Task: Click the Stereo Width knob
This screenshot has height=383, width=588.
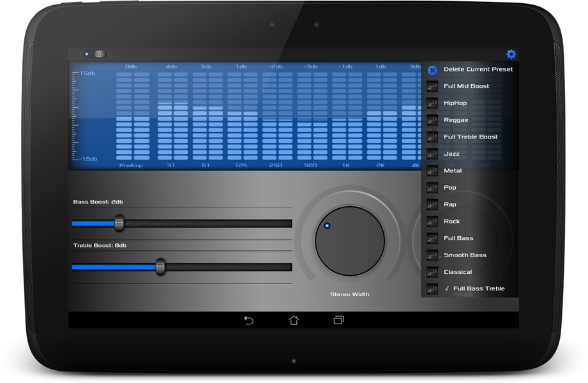Action: [349, 241]
